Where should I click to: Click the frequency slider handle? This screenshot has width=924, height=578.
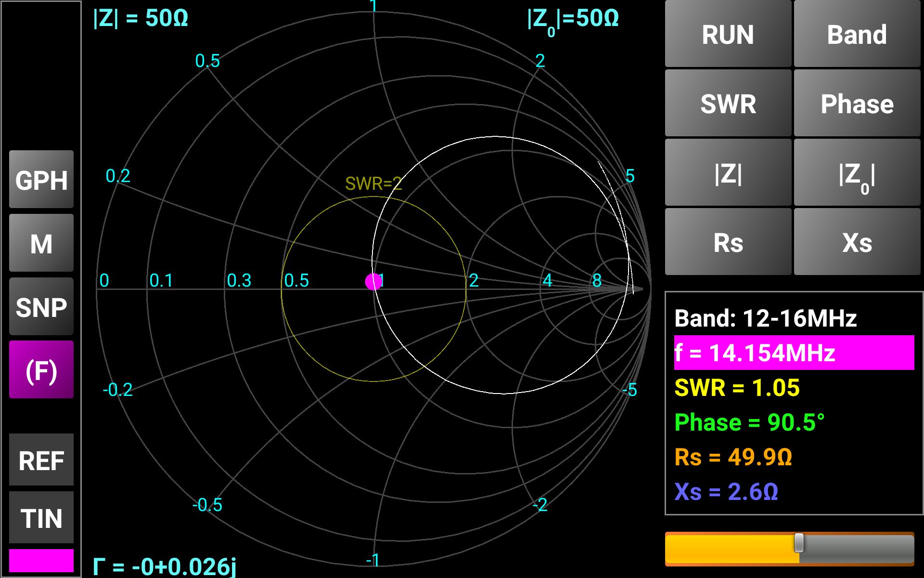click(799, 543)
